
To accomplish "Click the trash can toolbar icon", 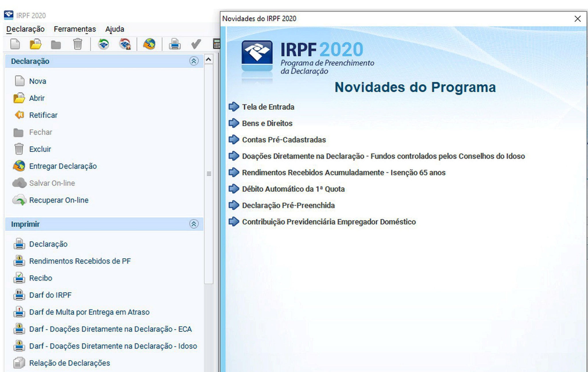I will 77,44.
